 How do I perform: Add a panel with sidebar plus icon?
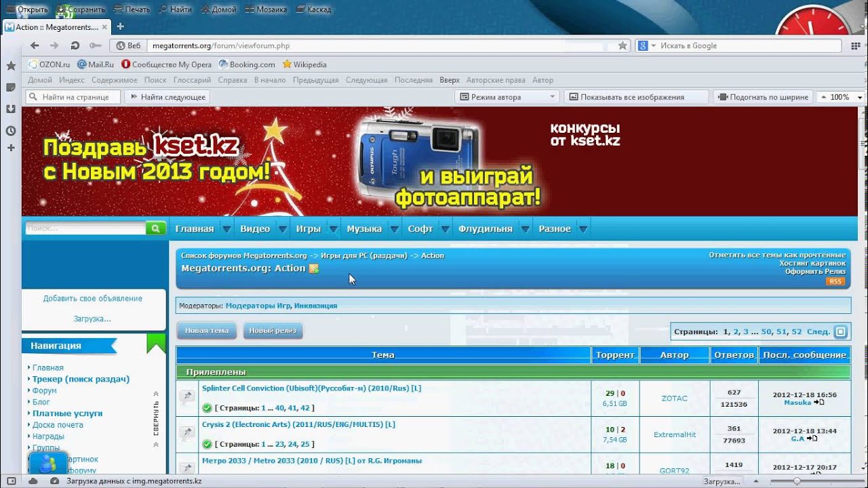(11, 148)
